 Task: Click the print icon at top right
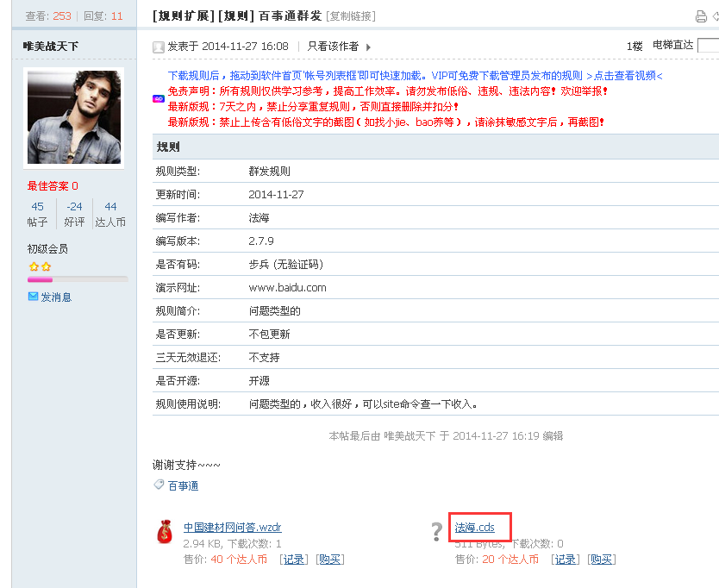tap(701, 16)
